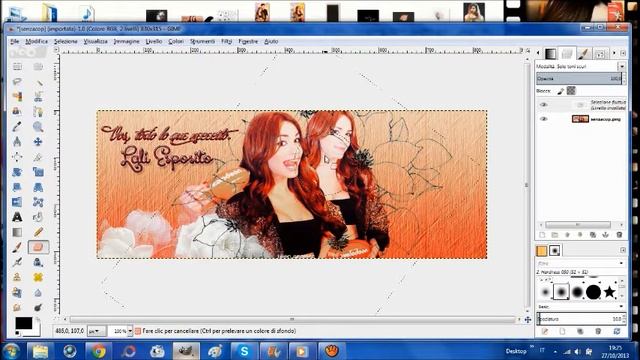Image resolution: width=640 pixels, height=360 pixels.
Task: Toggle visibility of floating selection layer
Action: coord(543,104)
